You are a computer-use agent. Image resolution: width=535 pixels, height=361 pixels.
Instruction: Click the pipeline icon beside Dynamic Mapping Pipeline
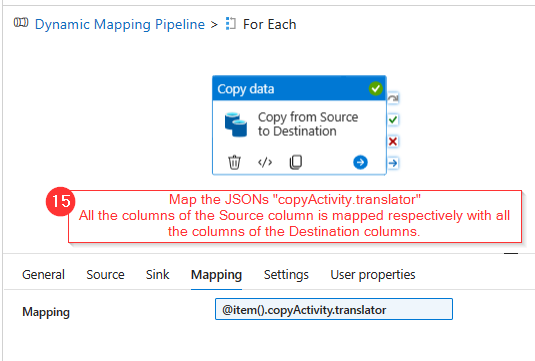(21, 23)
